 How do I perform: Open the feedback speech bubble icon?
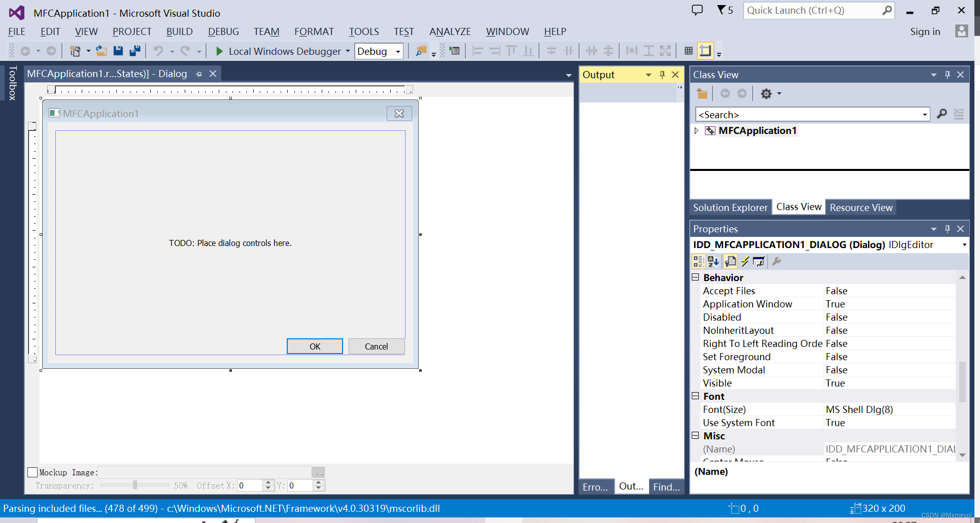pyautogui.click(x=697, y=10)
